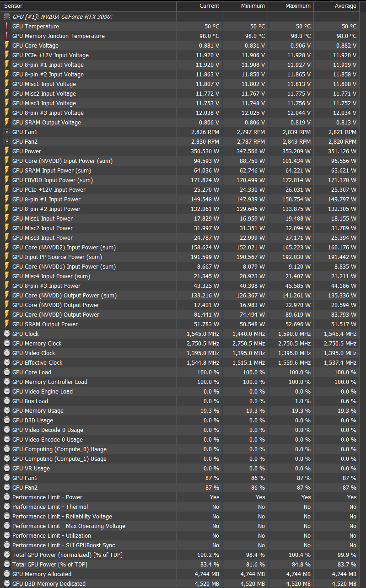Click the 4,520 MB current D3D Memory Dedicated value

tap(207, 583)
